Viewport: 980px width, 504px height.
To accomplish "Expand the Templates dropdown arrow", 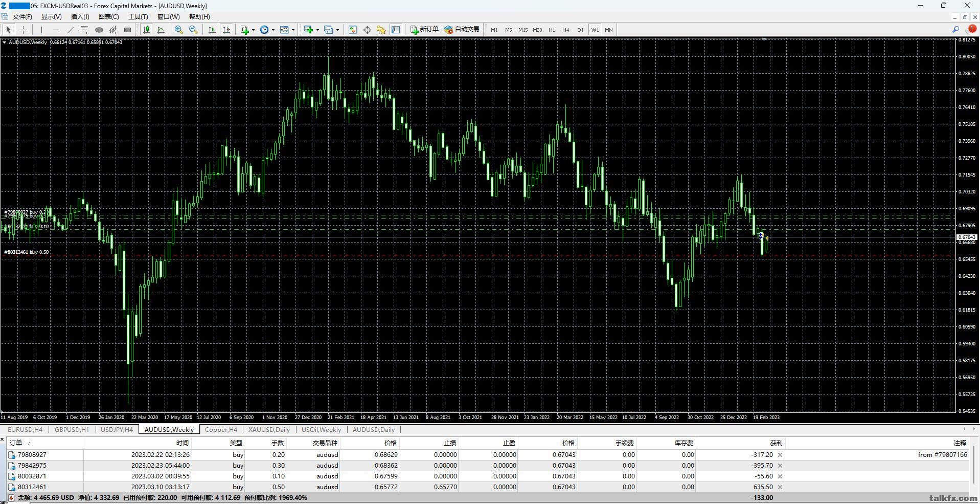I will [x=293, y=30].
